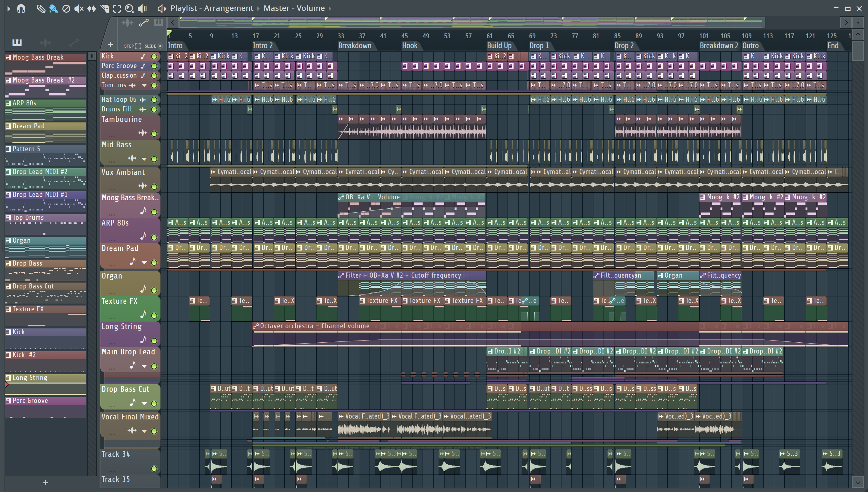
Task: Click waveform icon on Hat loop 06 track
Action: pos(143,100)
